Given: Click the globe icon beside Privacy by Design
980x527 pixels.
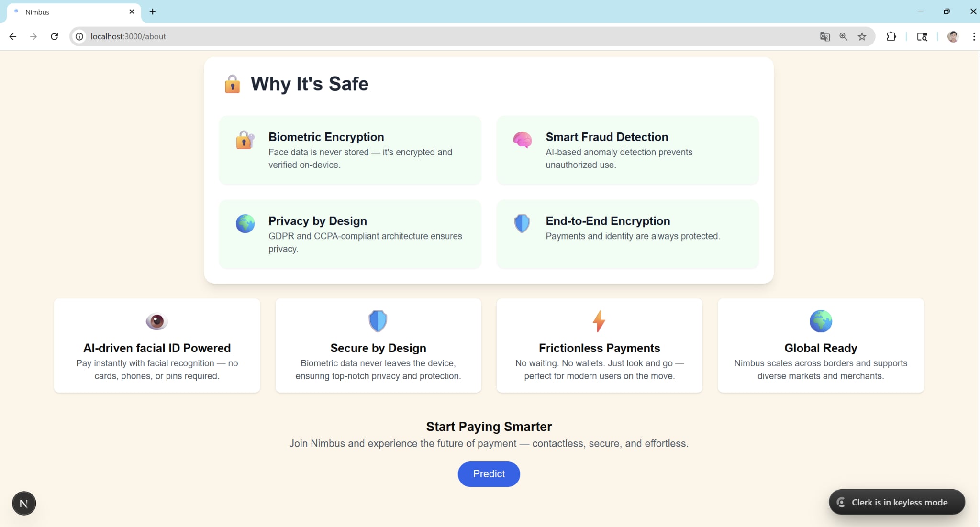Looking at the screenshot, I should tap(245, 223).
